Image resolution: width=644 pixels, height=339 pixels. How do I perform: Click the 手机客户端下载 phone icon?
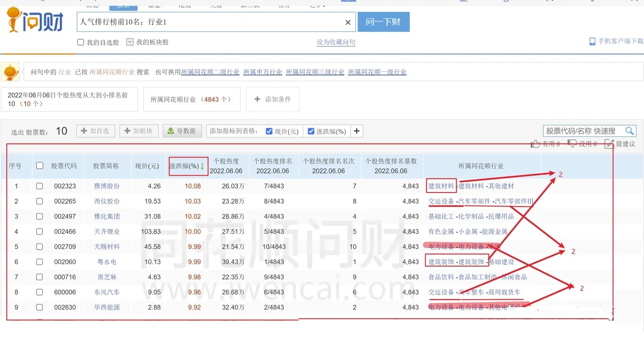click(x=593, y=42)
